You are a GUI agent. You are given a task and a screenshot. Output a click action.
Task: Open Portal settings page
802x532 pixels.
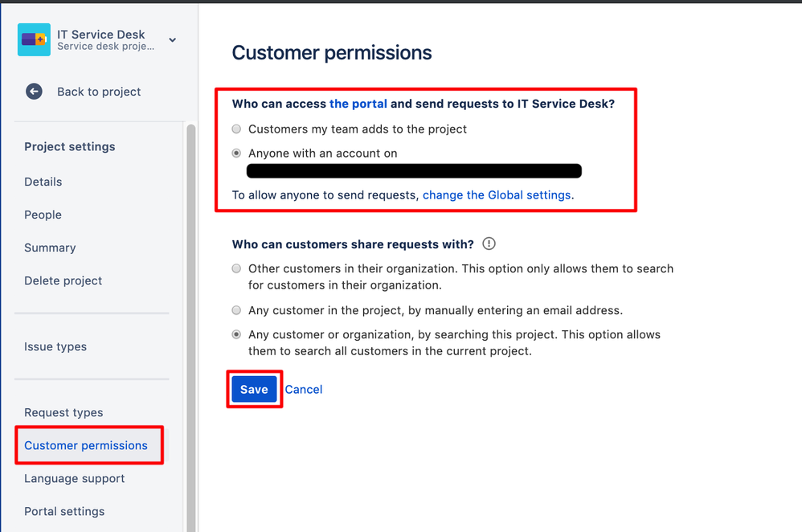pos(64,512)
